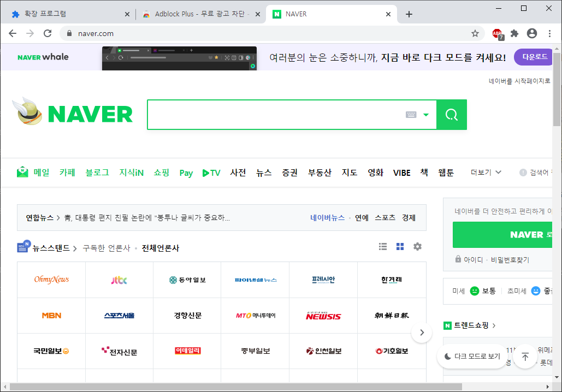Open the on-screen keyboard icon
Image resolution: width=562 pixels, height=392 pixels.
(x=411, y=115)
